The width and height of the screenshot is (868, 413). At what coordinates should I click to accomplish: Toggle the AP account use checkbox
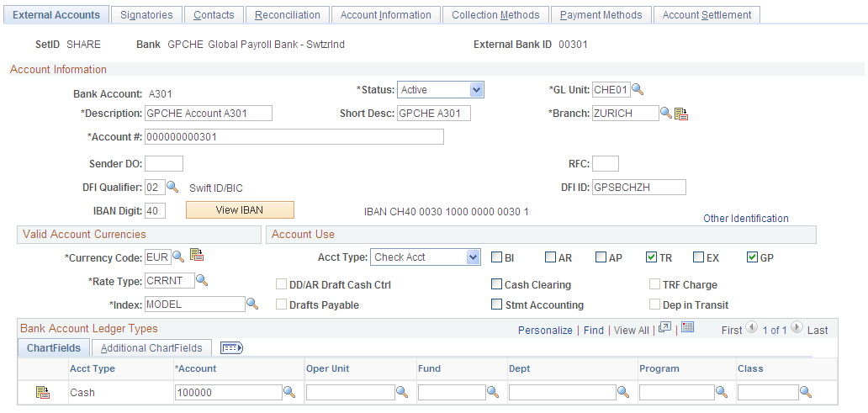[x=601, y=257]
